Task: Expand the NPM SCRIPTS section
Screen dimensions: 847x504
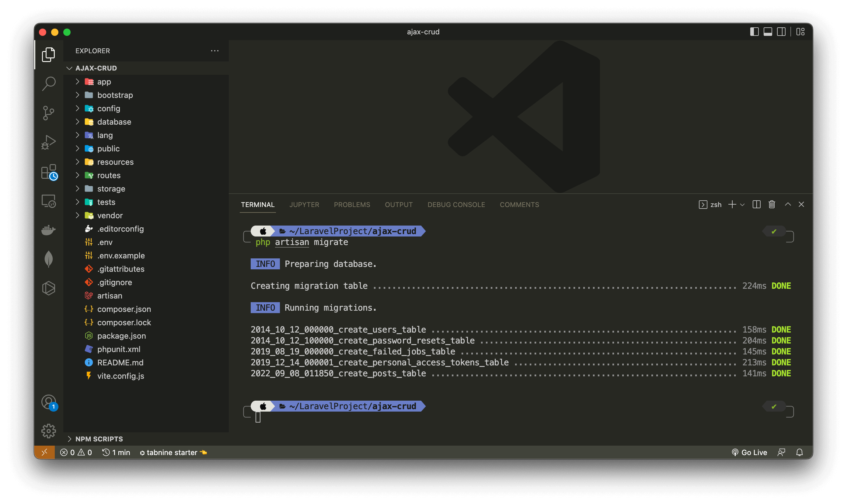Action: (x=99, y=439)
